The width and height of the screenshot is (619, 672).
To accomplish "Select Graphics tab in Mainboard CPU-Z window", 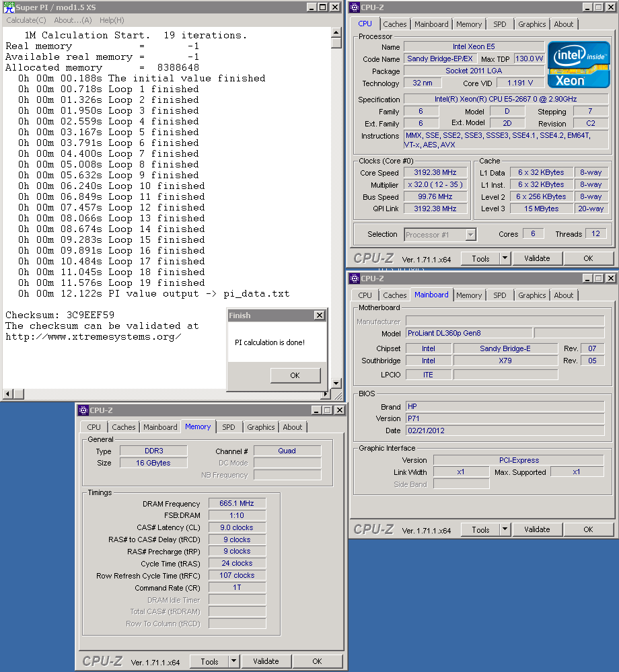I will click(x=532, y=295).
